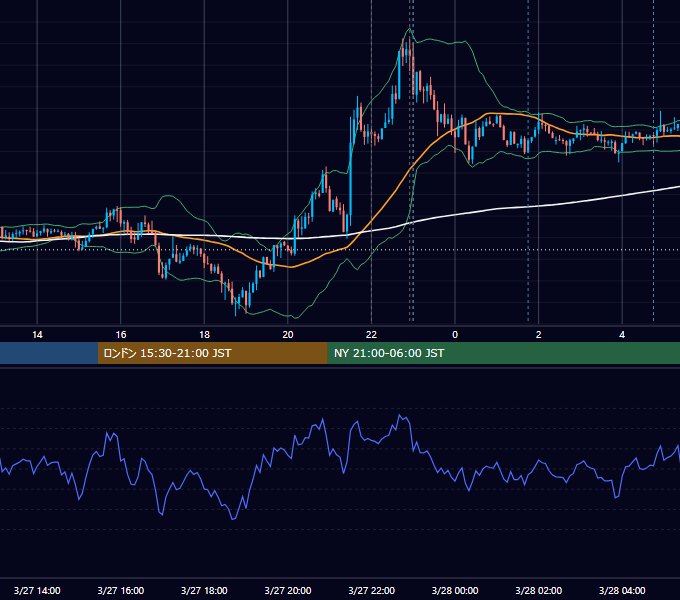Image resolution: width=680 pixels, height=600 pixels.
Task: Click the 18 hour label on chart axis
Action: coord(204,335)
